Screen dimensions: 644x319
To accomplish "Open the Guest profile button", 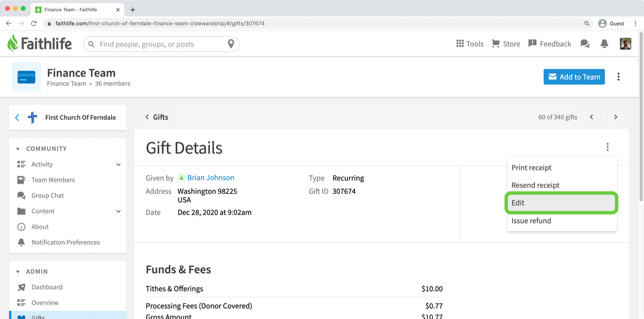I will point(612,23).
